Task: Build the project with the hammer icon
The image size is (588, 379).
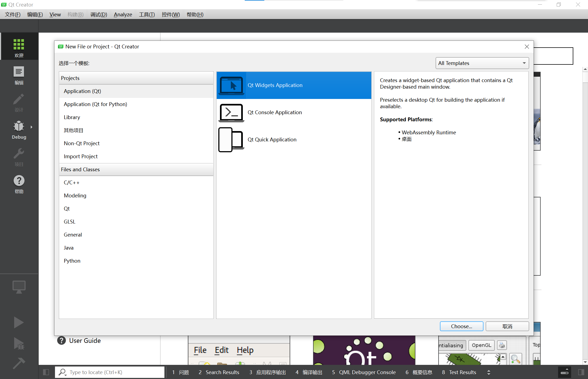Action: click(19, 363)
